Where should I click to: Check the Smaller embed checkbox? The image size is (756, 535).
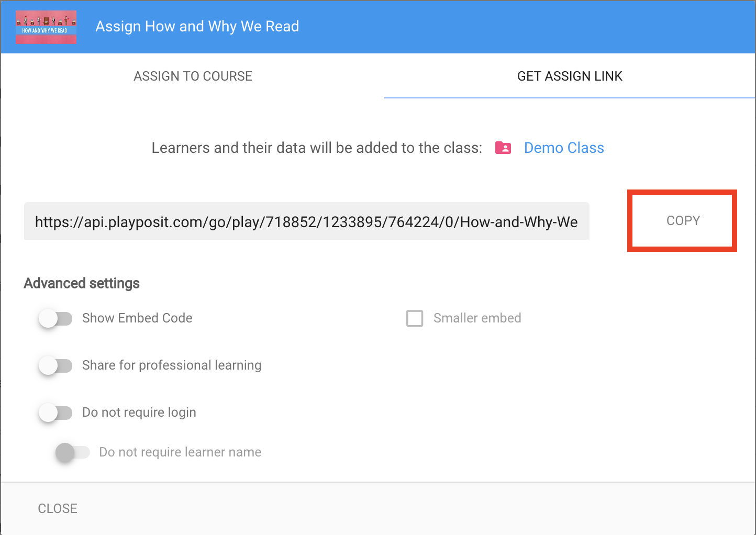click(x=415, y=318)
